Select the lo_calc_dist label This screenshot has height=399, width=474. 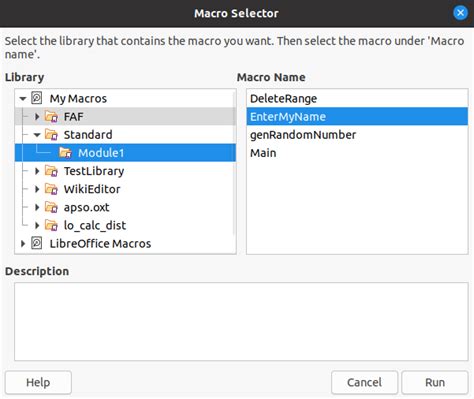click(x=95, y=225)
